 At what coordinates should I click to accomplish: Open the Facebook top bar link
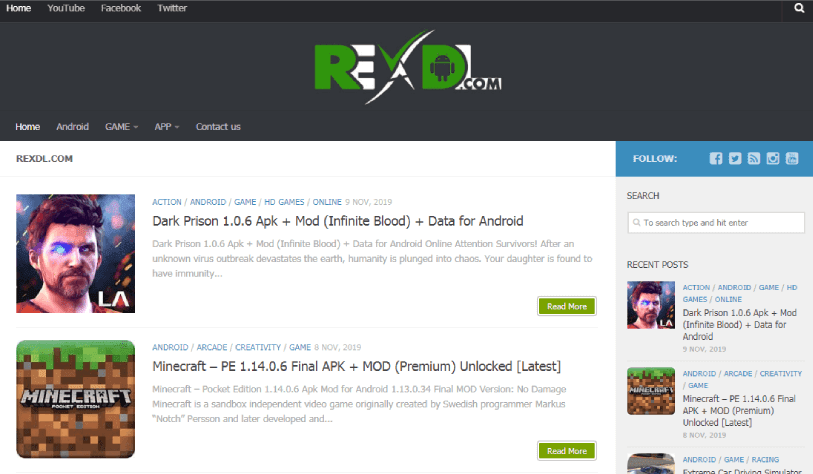click(x=121, y=8)
